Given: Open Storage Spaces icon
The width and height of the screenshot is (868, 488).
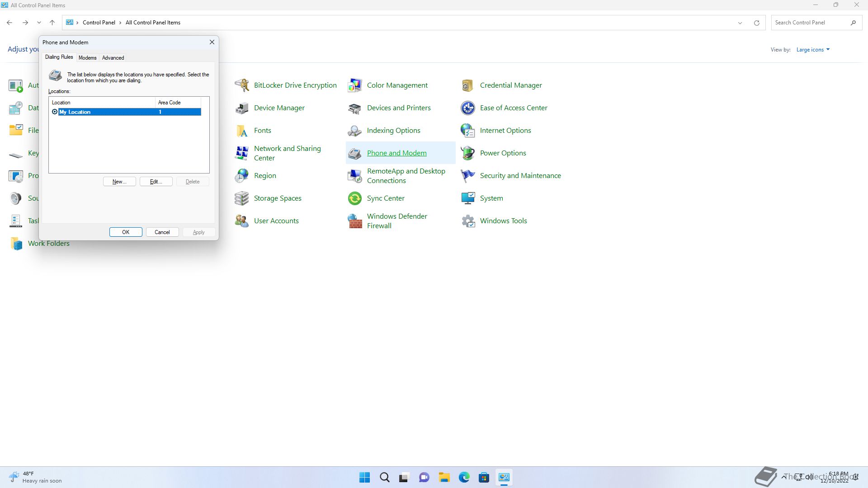Looking at the screenshot, I should [x=242, y=198].
